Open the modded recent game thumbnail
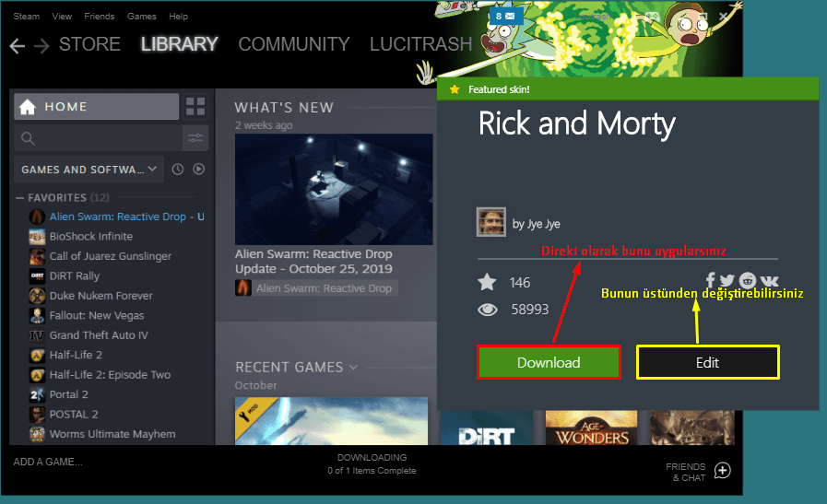827x504 pixels. pyautogui.click(x=331, y=422)
